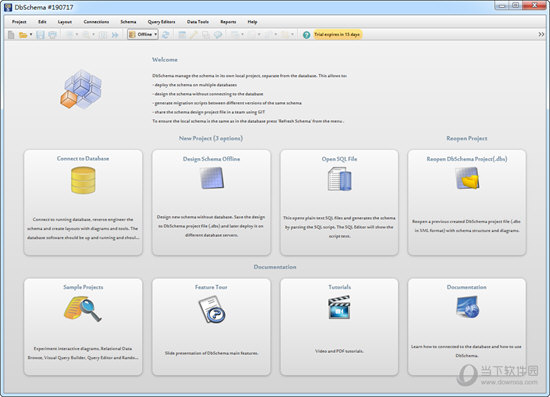Click the Reopen Project description text
Image resolution: width=550 pixels, height=397 pixels.
pos(467,226)
